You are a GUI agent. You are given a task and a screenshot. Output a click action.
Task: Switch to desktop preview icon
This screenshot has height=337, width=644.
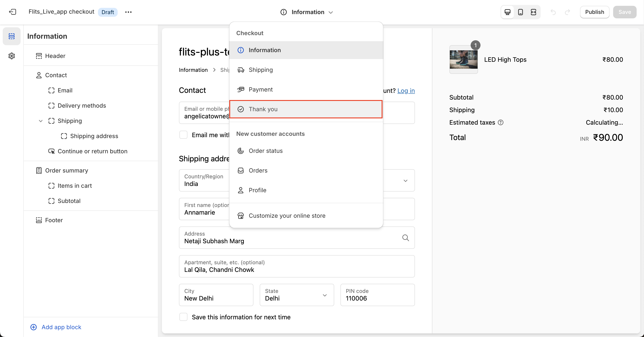click(x=507, y=12)
